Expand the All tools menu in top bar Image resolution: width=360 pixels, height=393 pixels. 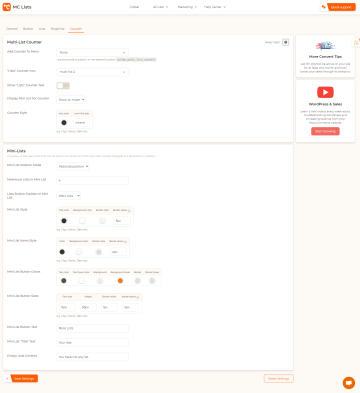[x=160, y=7]
